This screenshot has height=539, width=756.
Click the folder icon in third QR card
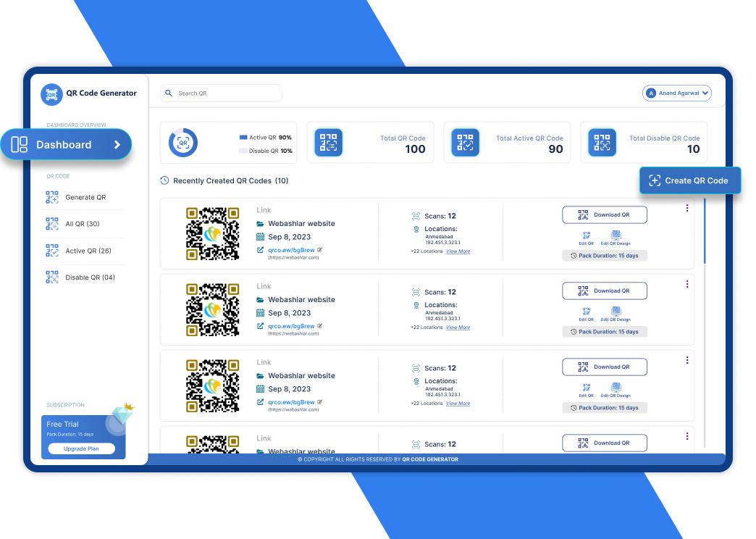tap(261, 376)
